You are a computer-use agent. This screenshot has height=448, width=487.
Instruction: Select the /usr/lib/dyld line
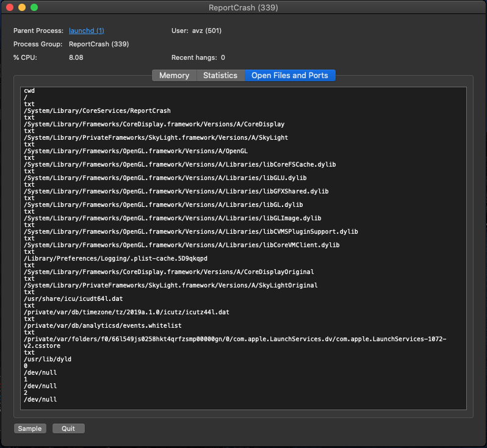pyautogui.click(x=48, y=359)
